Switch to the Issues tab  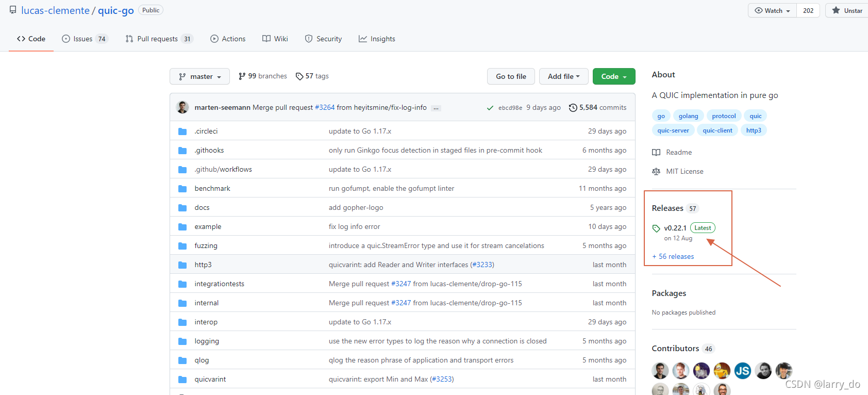tap(85, 39)
